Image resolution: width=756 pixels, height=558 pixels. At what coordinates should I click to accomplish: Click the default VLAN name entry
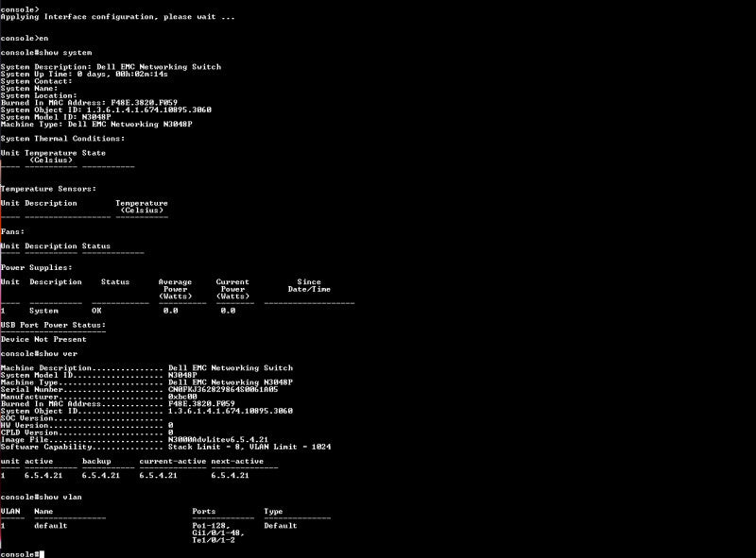pyautogui.click(x=51, y=526)
